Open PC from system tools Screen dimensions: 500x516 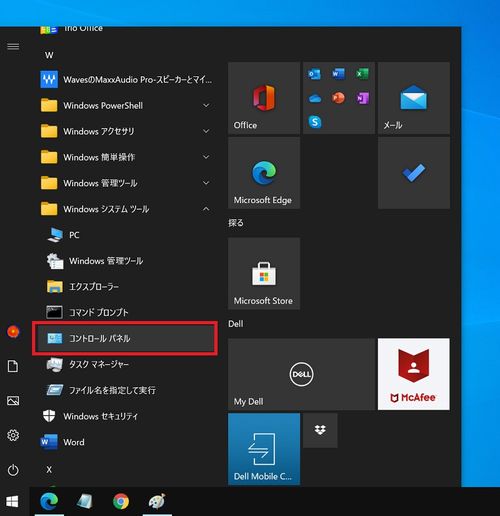(126, 235)
